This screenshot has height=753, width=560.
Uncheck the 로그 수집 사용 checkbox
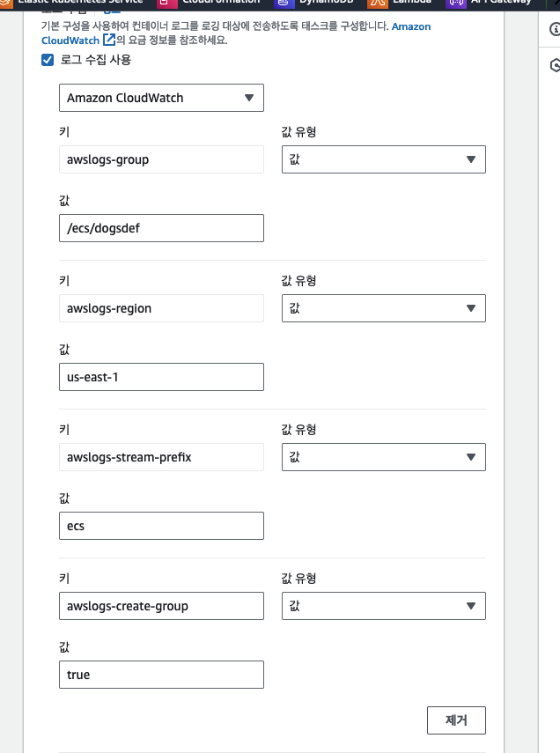coord(48,60)
